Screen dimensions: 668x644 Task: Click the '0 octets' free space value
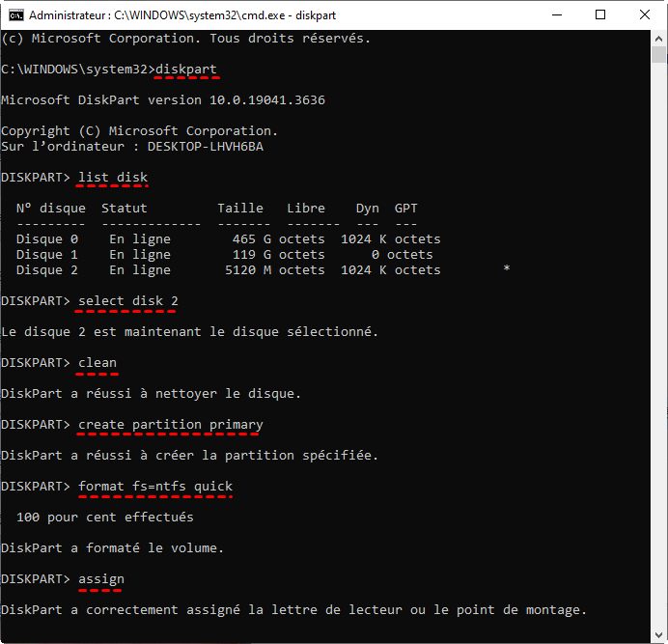(x=403, y=255)
